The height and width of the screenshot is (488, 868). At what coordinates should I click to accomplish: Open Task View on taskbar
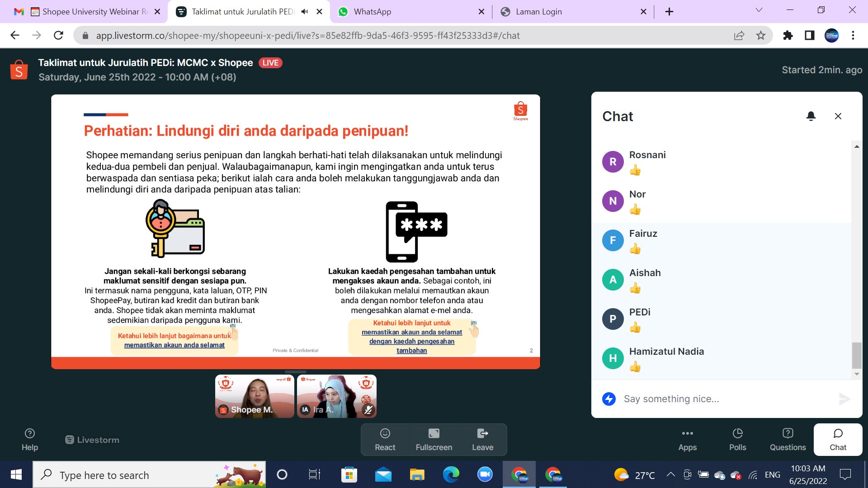click(315, 474)
